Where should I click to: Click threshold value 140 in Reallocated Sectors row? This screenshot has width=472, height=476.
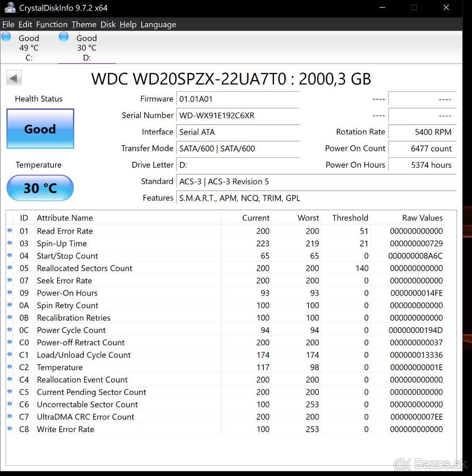[x=362, y=268]
